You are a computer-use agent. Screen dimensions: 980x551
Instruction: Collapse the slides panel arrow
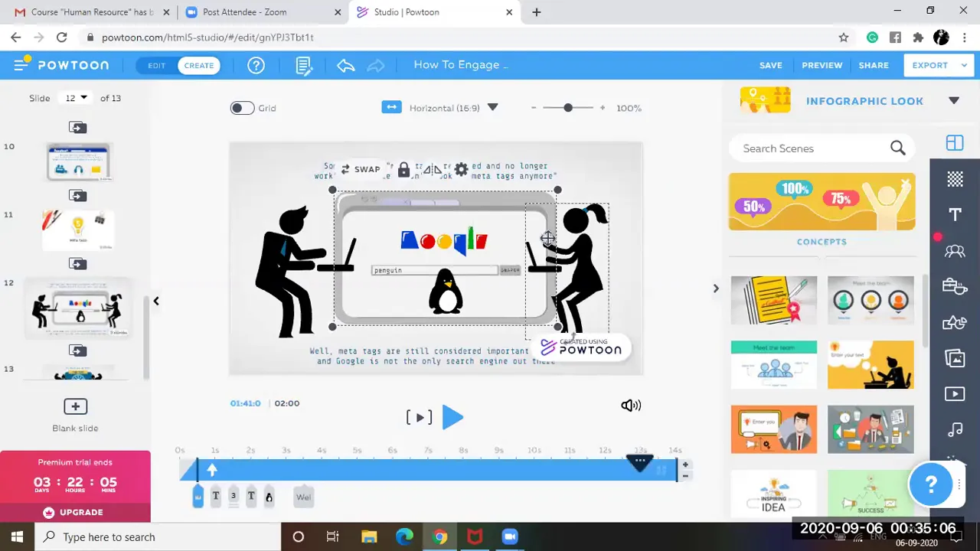[155, 301]
